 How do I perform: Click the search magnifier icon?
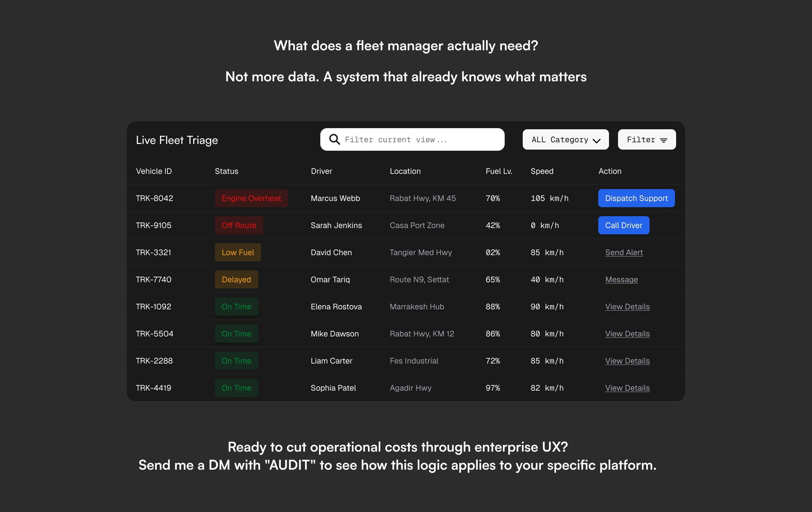pos(334,139)
